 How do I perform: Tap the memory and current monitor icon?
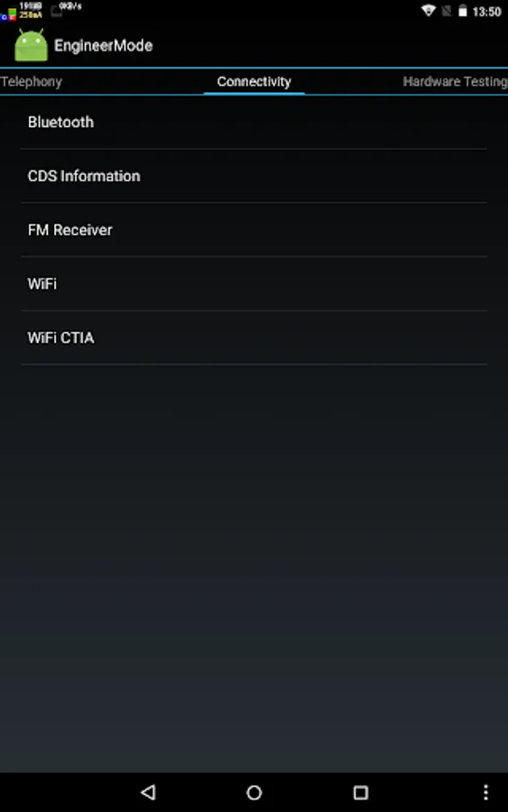tap(22, 10)
